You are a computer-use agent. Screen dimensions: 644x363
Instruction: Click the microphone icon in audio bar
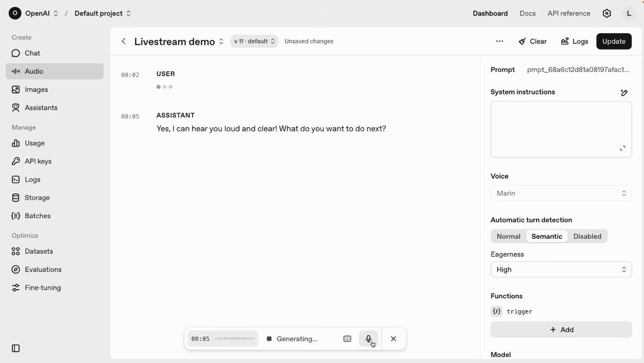click(x=368, y=339)
